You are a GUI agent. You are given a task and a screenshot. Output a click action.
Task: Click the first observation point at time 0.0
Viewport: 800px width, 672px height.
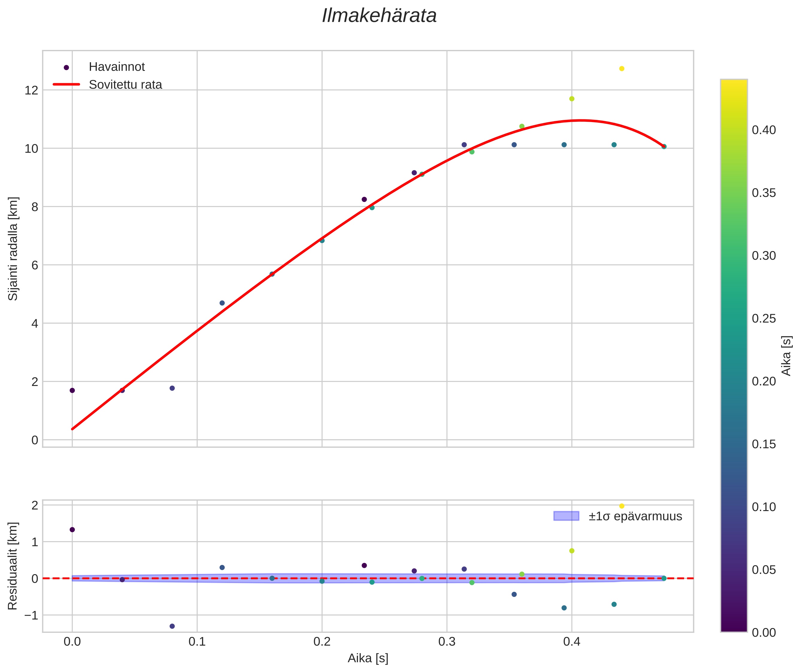(x=72, y=390)
